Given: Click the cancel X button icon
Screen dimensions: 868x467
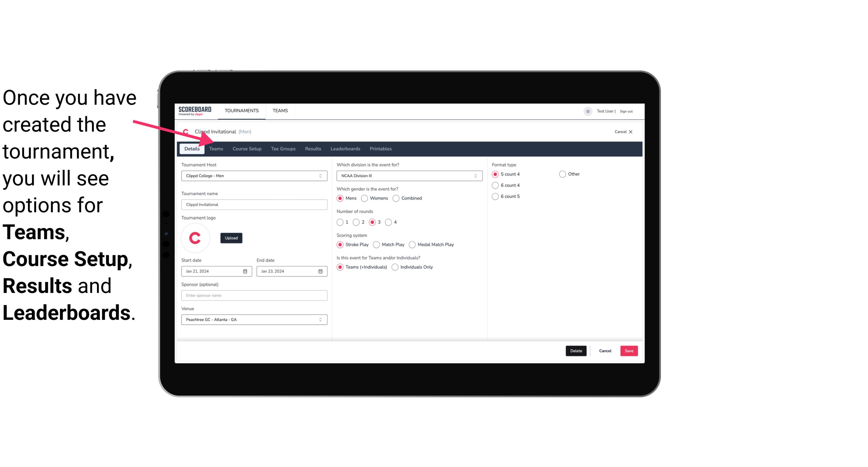Looking at the screenshot, I should (x=630, y=132).
